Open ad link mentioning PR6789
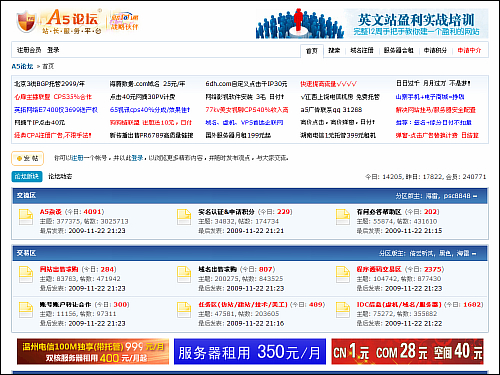 tap(151, 135)
